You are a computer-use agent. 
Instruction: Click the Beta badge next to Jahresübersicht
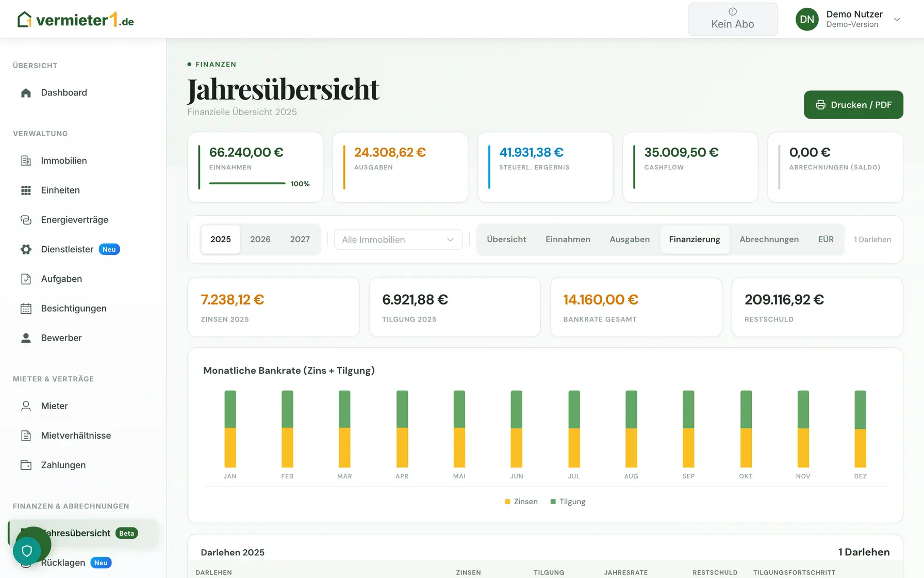coord(126,534)
